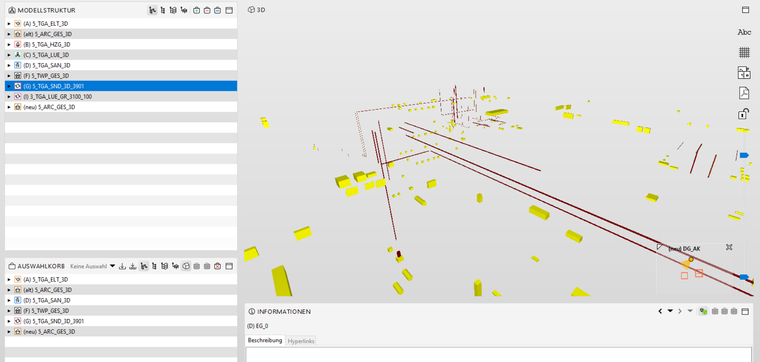The image size is (760, 362).
Task: Click red-minus basket icon in Modellstruktur toolbar
Action: [207, 10]
